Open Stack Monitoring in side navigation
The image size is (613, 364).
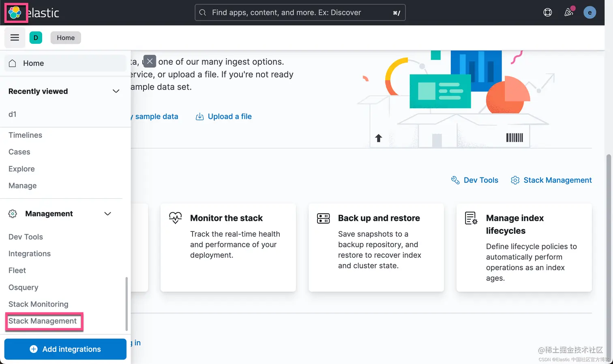click(38, 304)
